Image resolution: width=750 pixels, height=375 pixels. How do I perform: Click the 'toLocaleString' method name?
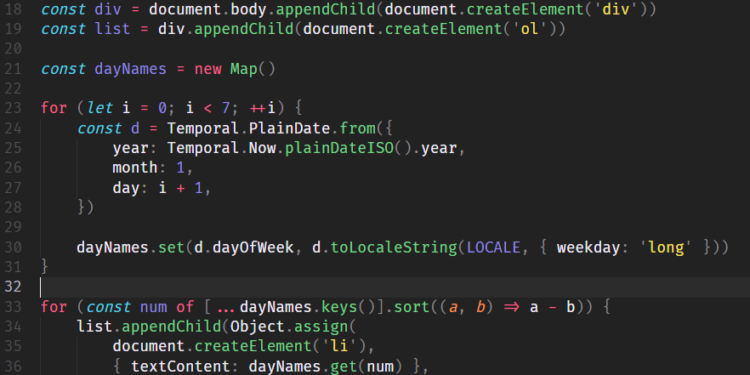pos(394,247)
